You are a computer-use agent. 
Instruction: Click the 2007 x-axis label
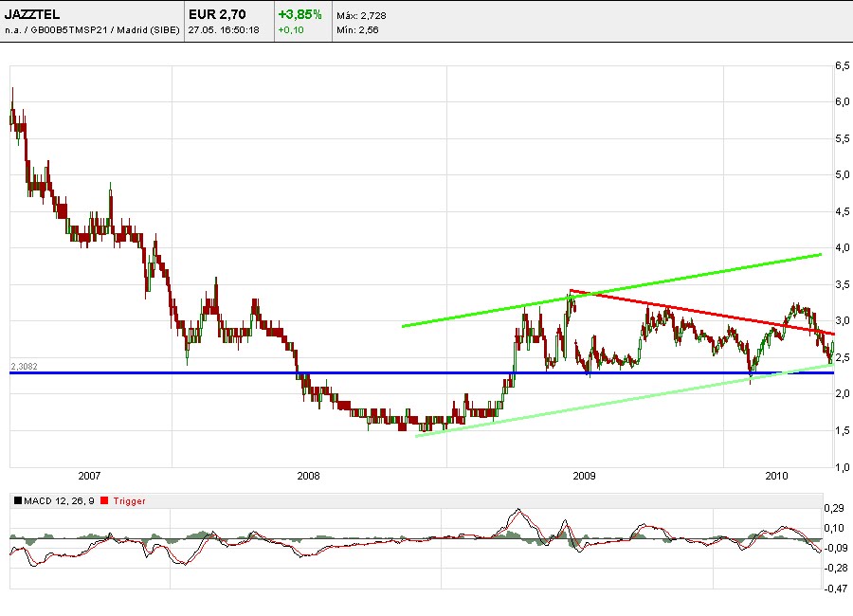[x=89, y=476]
